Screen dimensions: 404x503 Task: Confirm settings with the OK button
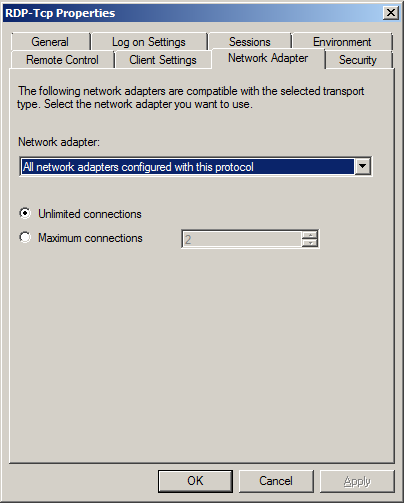point(195,481)
